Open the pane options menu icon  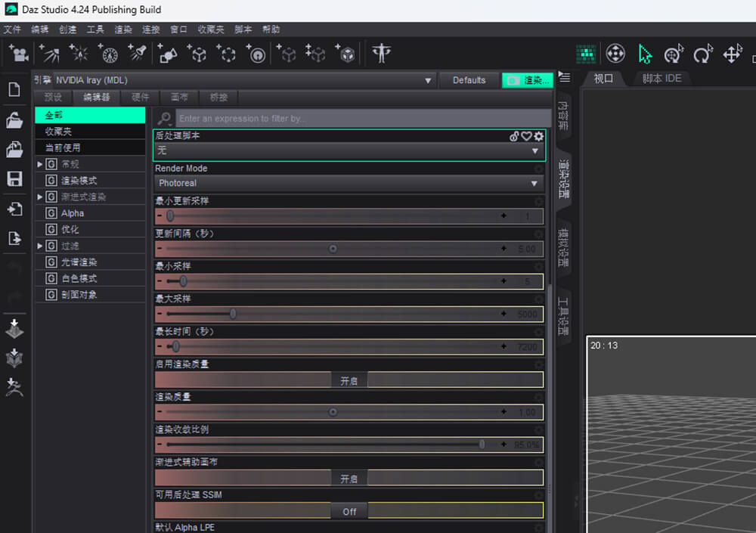pos(564,76)
